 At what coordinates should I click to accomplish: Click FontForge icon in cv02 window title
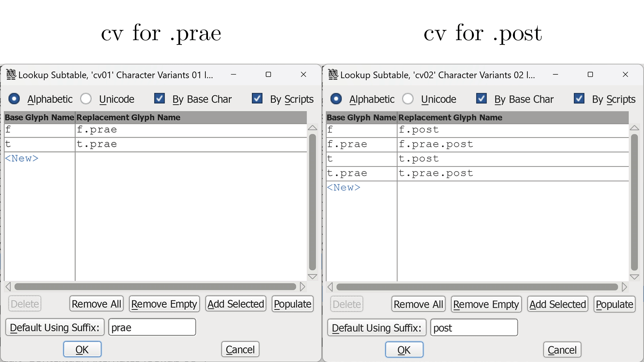click(x=333, y=74)
